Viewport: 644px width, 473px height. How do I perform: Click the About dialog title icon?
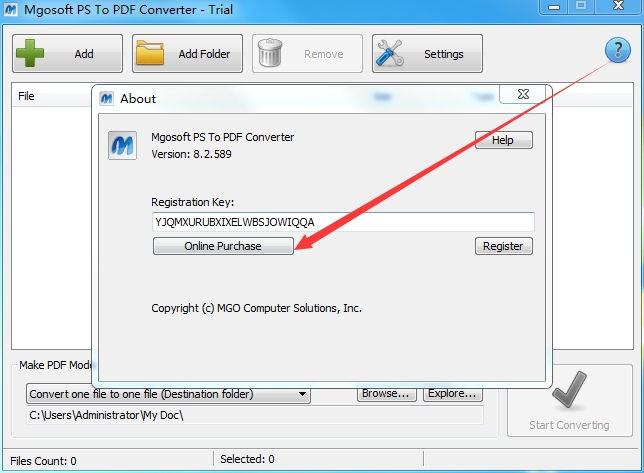107,99
